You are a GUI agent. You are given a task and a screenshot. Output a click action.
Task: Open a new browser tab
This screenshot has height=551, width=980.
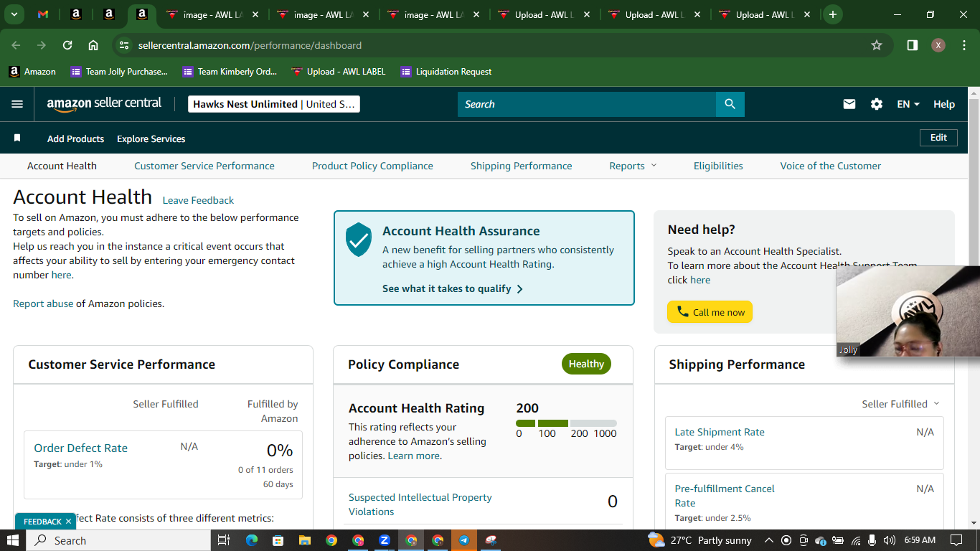tap(832, 14)
